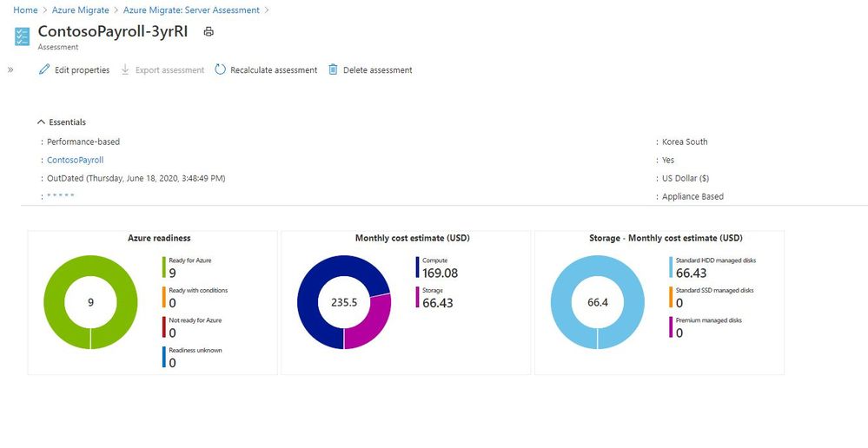Screen dimensions: 868x448
Task: Click the magenta Storage legend entry
Action: [434, 297]
